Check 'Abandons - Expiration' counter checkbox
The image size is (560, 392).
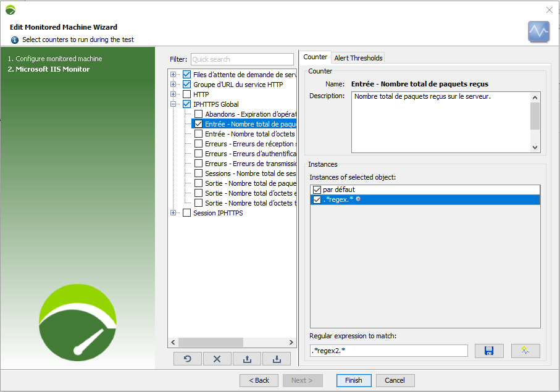click(x=199, y=114)
